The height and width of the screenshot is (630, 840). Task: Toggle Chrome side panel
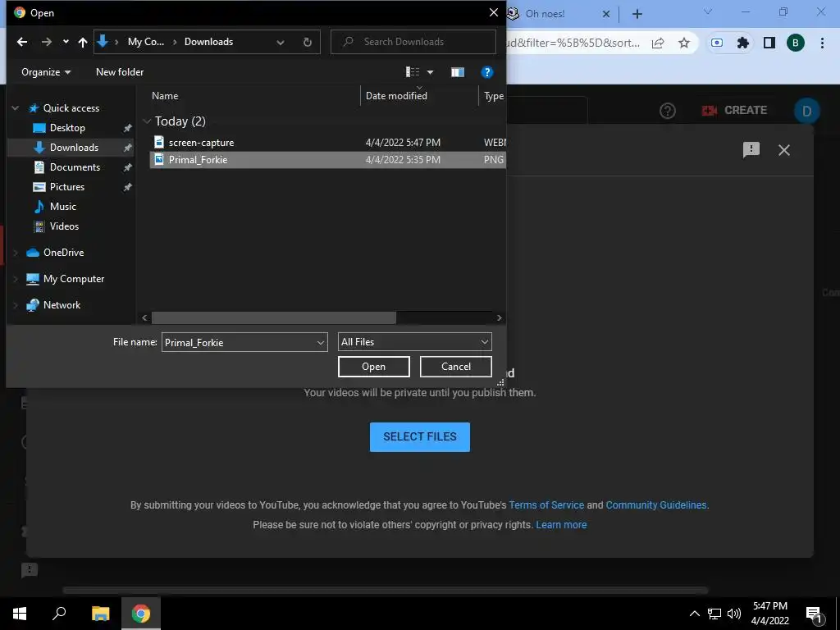click(x=769, y=43)
